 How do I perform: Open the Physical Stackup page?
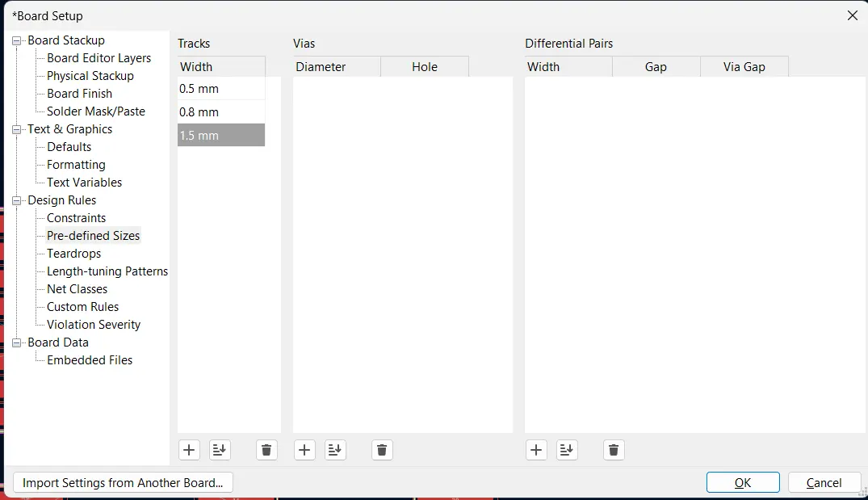click(x=87, y=75)
